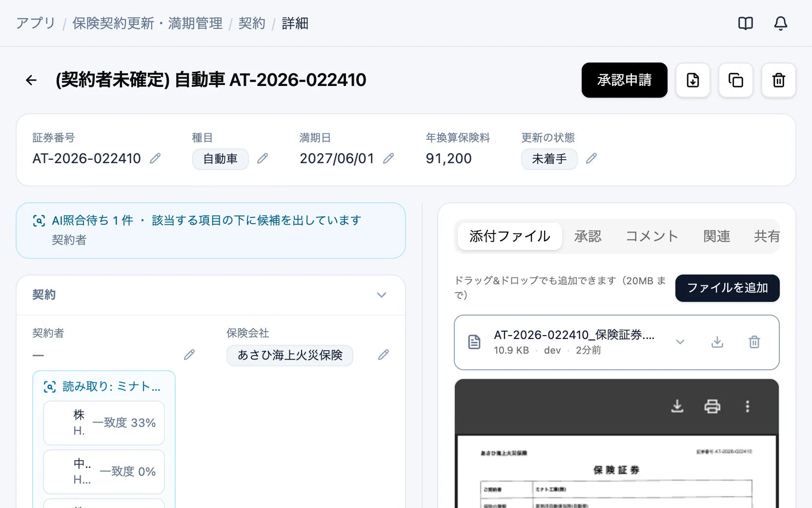Go back with the left arrow icon
The image size is (812, 508).
[x=31, y=80]
